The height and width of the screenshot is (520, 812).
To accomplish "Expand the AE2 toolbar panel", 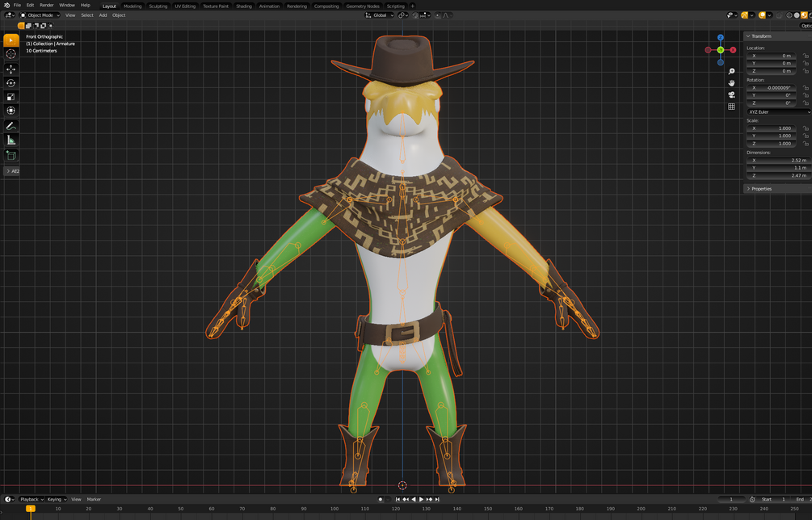I will coord(12,171).
